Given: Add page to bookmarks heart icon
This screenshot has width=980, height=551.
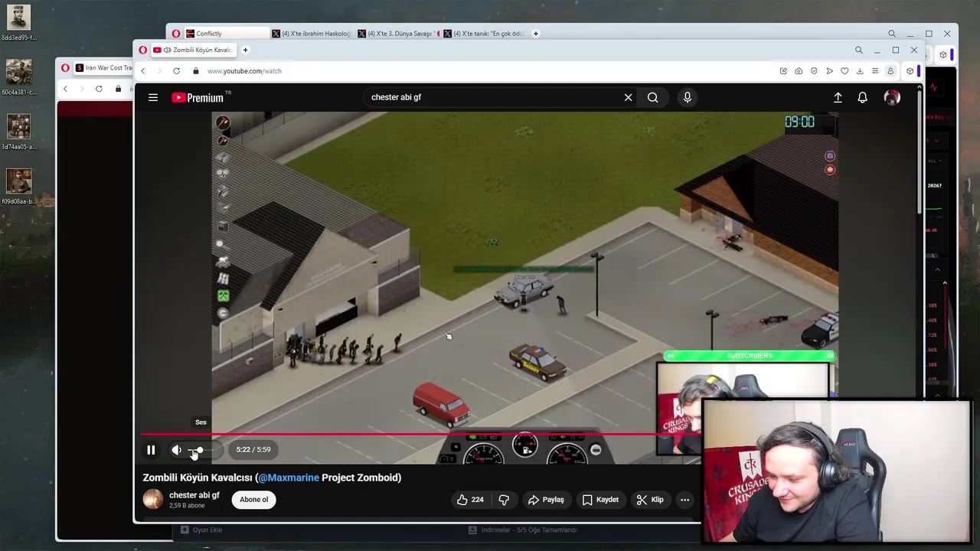Looking at the screenshot, I should click(x=844, y=71).
